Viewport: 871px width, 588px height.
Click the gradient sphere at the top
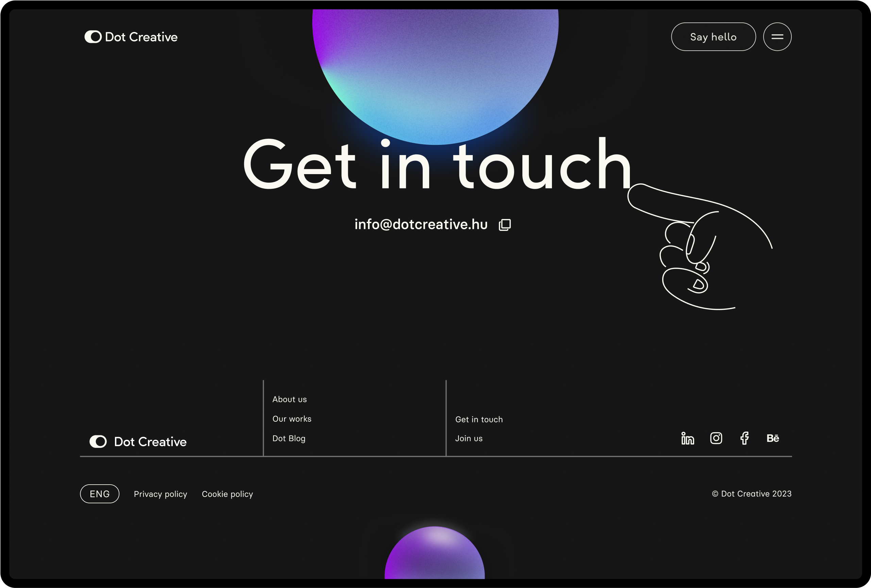point(435,77)
